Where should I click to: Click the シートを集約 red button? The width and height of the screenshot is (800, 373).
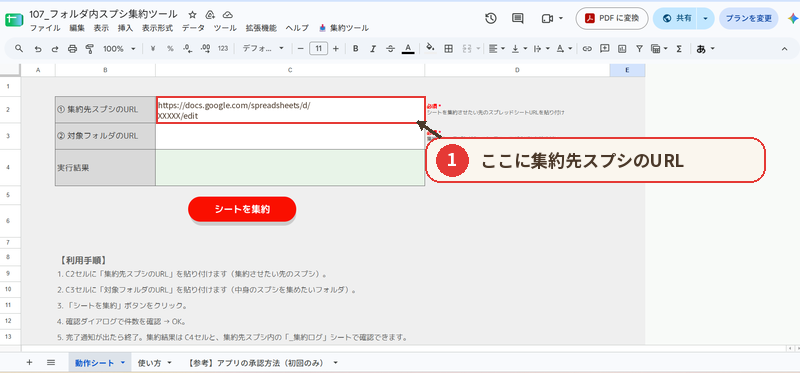pos(242,209)
